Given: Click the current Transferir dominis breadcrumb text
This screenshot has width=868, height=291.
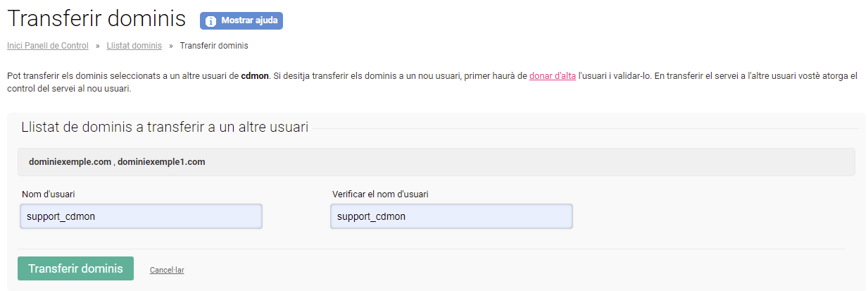Looking at the screenshot, I should tap(214, 46).
